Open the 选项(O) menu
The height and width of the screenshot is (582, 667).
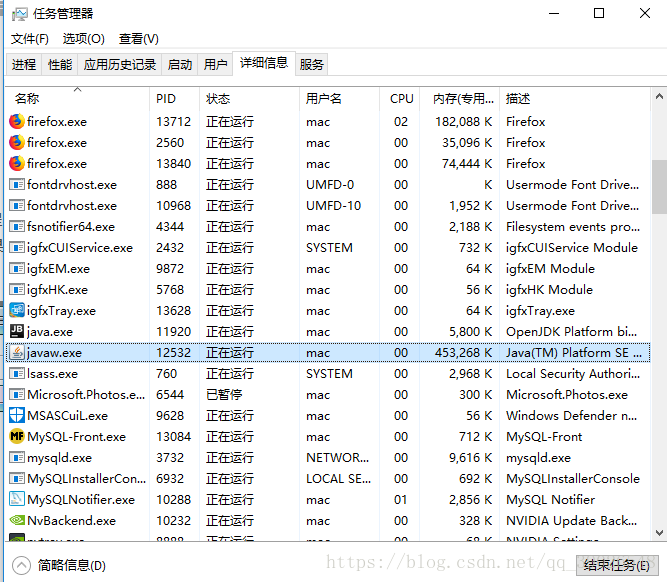click(83, 39)
